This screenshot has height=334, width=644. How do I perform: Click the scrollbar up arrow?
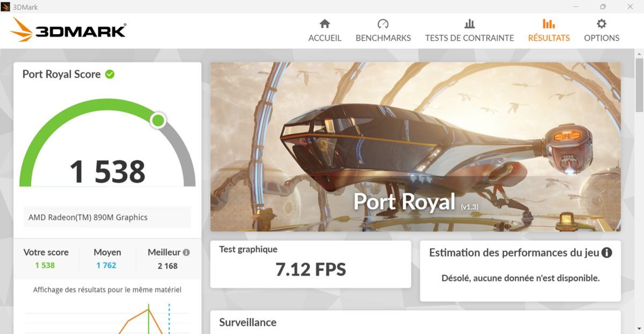point(639,54)
